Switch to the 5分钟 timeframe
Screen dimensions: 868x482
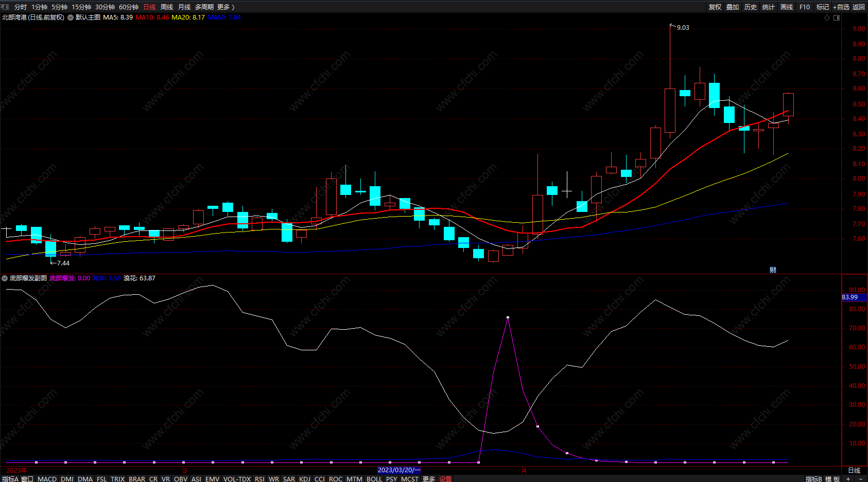(x=59, y=7)
